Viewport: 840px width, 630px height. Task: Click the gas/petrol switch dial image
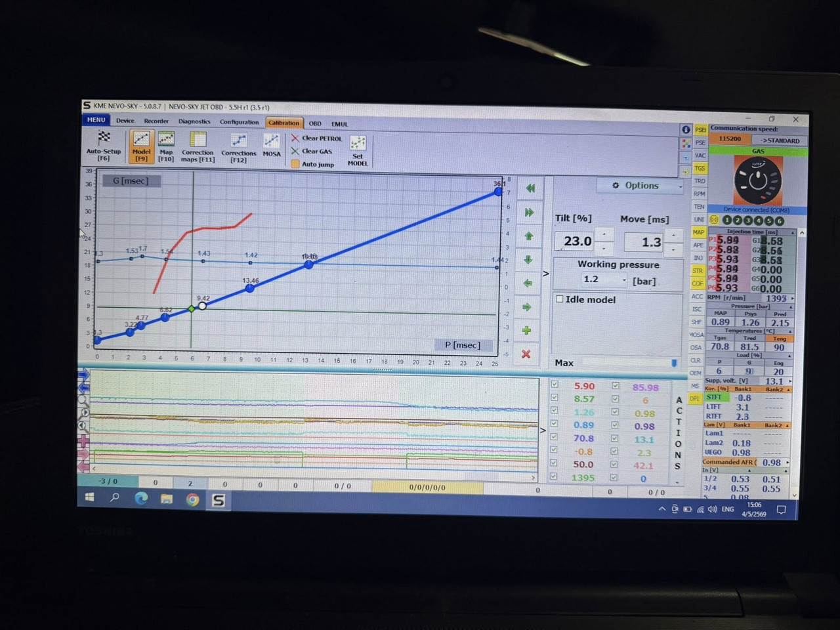coord(757,180)
